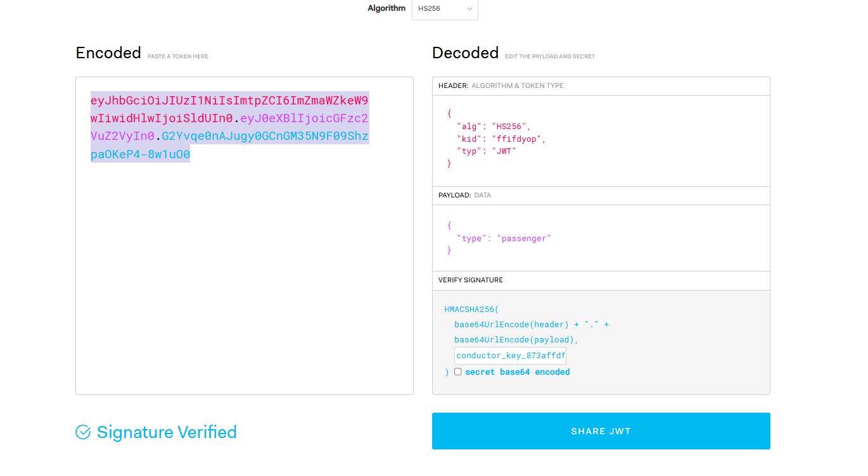Click the Encoded heading
The height and width of the screenshot is (476, 868).
[108, 53]
